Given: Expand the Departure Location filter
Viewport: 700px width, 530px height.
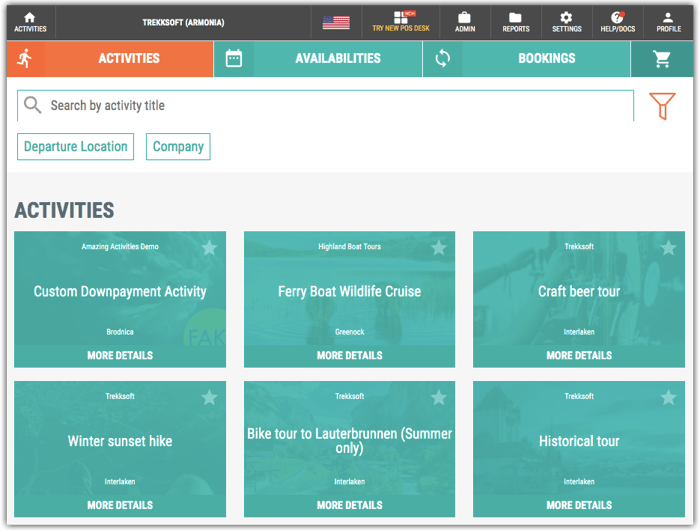Looking at the screenshot, I should (76, 147).
